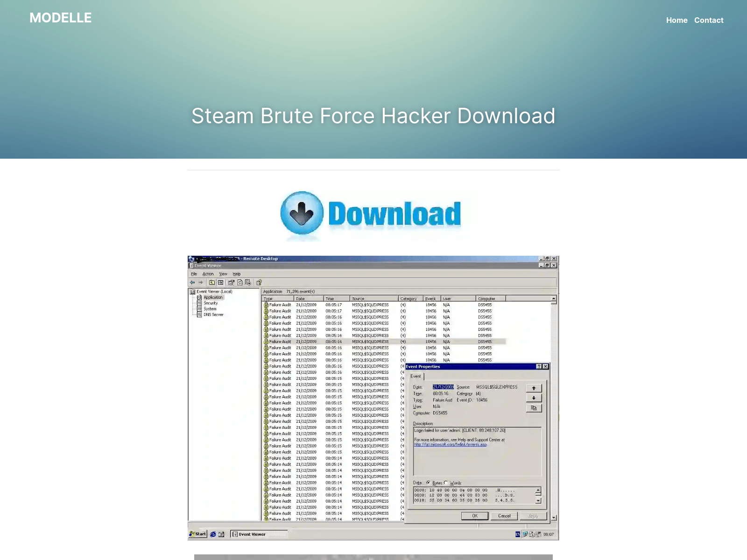Click the 'Application 71,396 event(s)' header text
The width and height of the screenshot is (747, 560).
coord(289,291)
